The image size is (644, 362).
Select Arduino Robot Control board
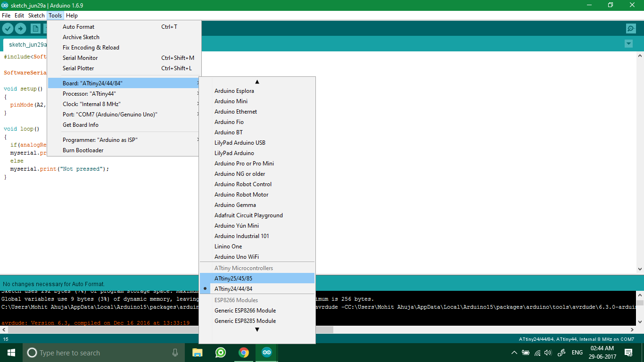click(x=257, y=184)
